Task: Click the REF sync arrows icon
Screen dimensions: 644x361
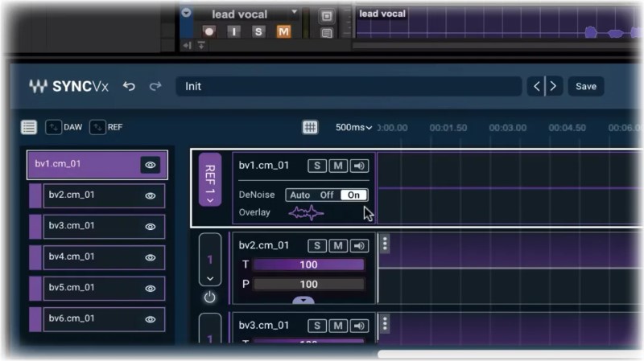Action: point(97,127)
